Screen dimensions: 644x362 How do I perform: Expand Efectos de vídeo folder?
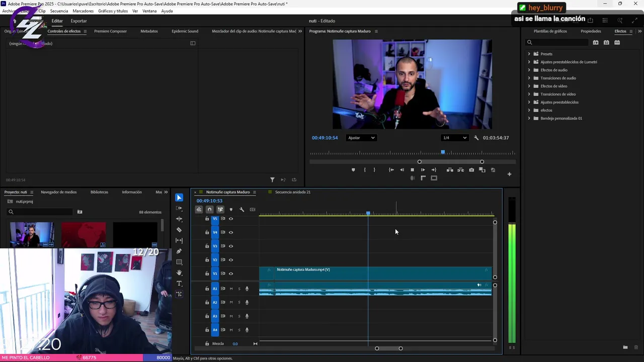point(529,86)
